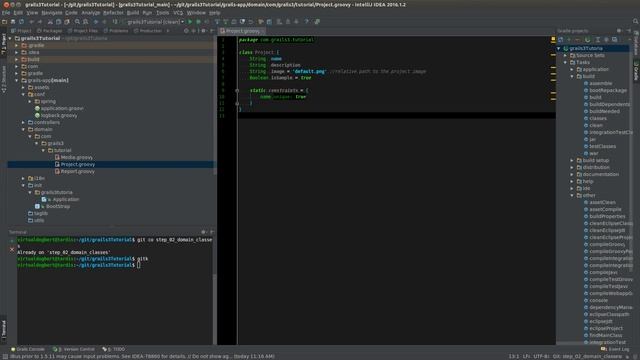The image size is (640, 360).
Task: Click the refresh Gradle projects icon
Action: (561, 40)
